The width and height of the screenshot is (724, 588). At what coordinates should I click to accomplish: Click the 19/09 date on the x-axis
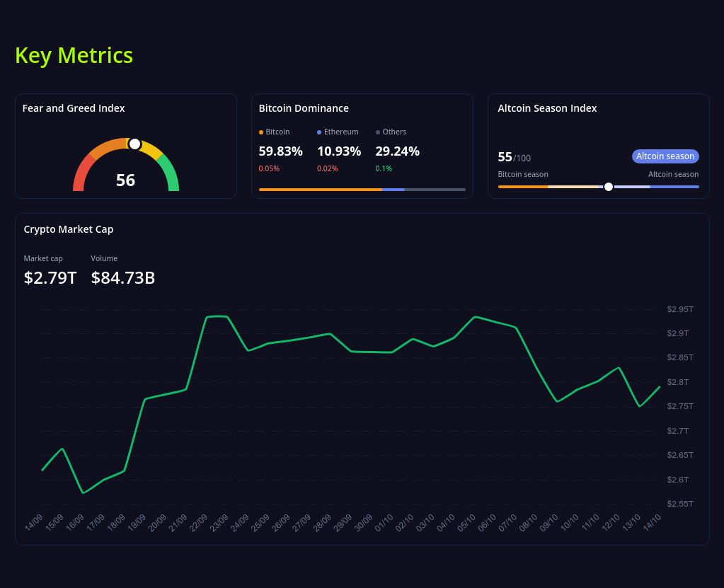(137, 522)
